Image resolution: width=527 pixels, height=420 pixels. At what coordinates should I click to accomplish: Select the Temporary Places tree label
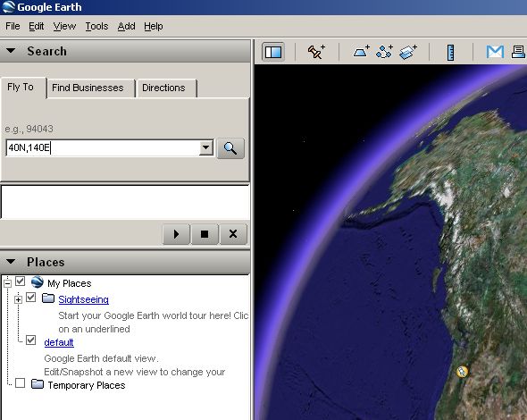87,385
